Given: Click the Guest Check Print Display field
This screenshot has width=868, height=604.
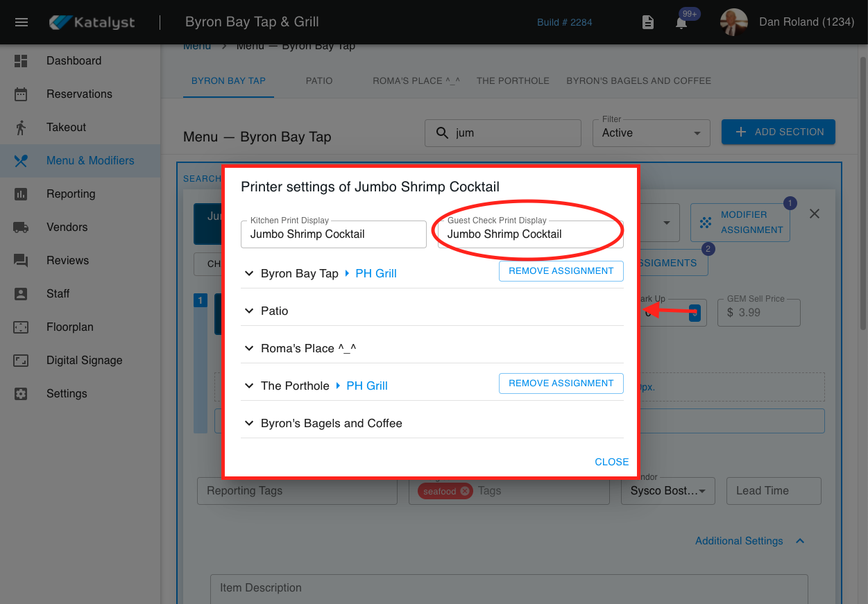Looking at the screenshot, I should click(x=530, y=234).
